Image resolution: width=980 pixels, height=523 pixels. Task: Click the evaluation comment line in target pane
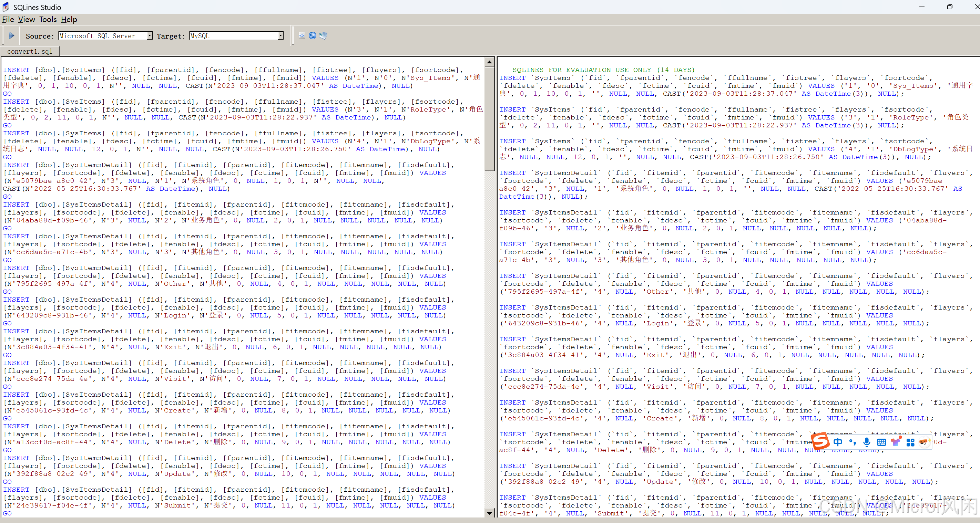pyautogui.click(x=597, y=70)
